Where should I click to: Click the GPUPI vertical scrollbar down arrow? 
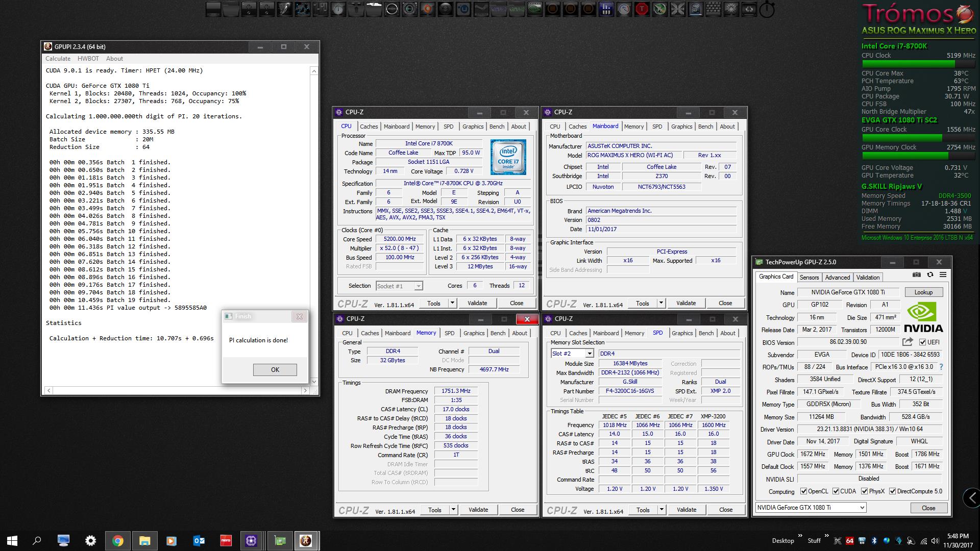pos(314,381)
